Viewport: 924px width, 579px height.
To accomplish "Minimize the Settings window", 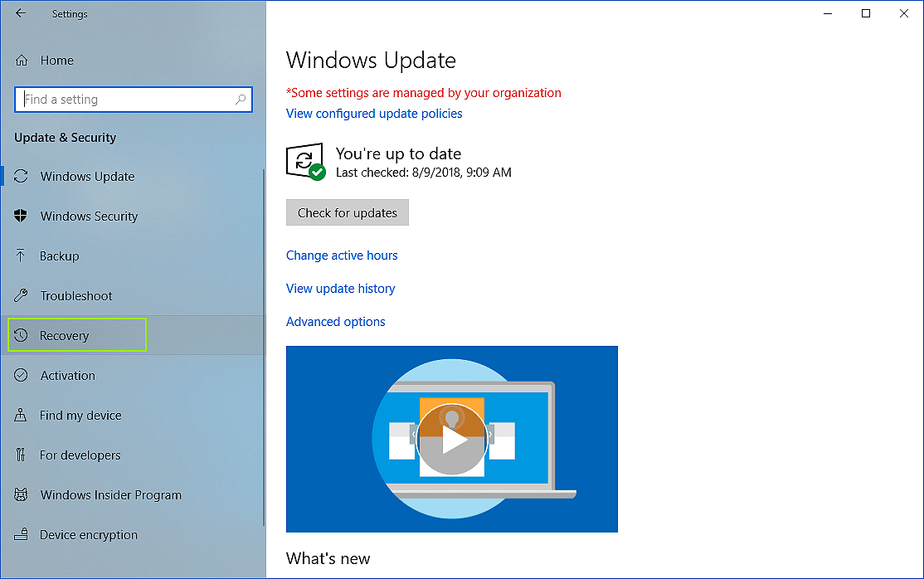I will coord(828,13).
